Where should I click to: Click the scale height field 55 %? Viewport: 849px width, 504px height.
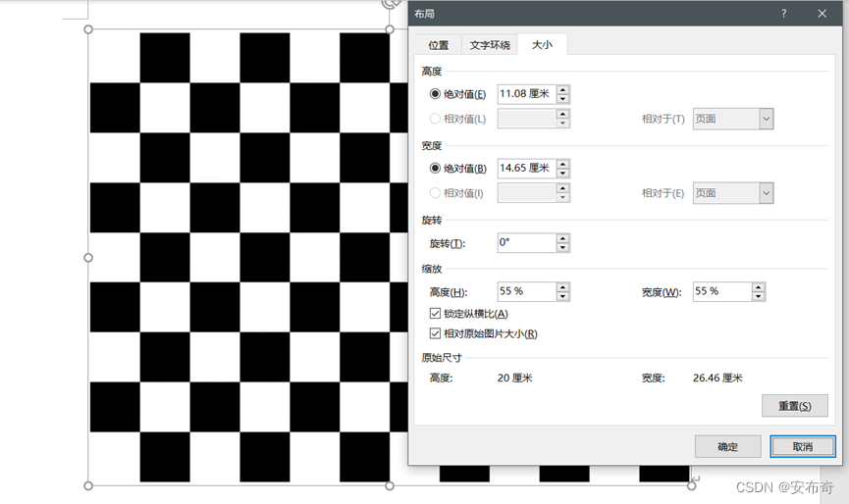coord(527,291)
